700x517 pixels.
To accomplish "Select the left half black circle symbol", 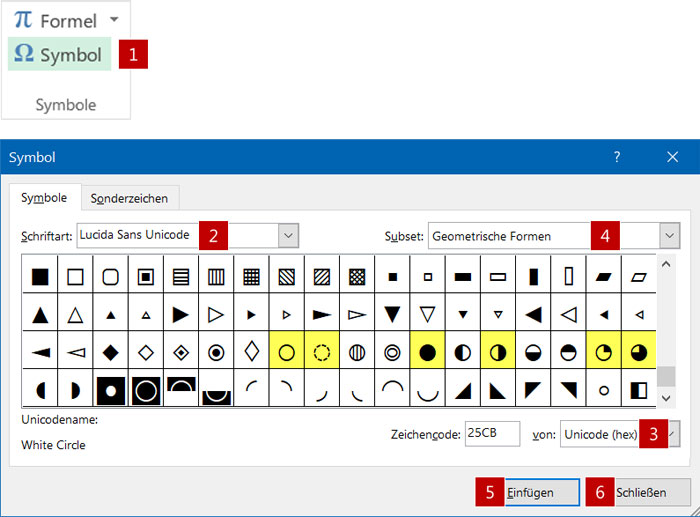I will [x=40, y=391].
